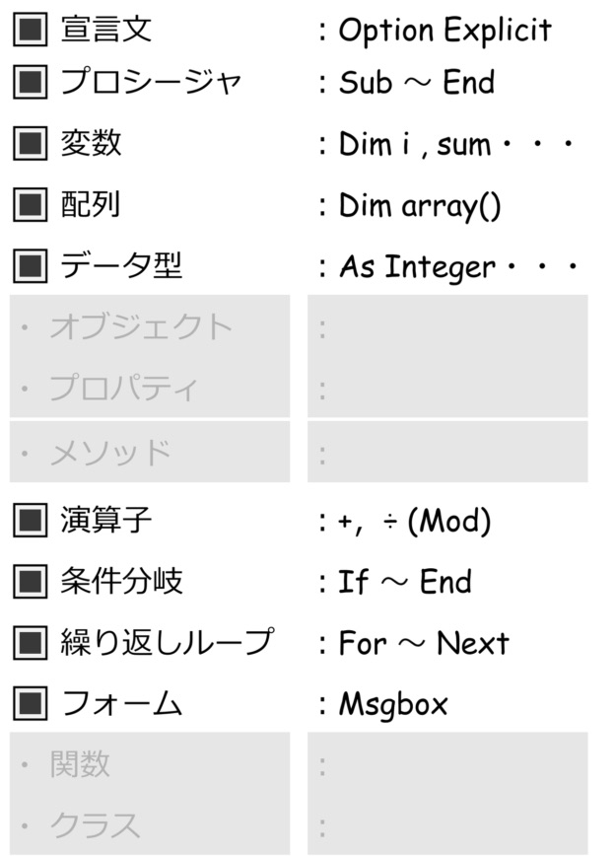Select the grayed-out オブジェクト item
The image size is (616, 856).
click(x=141, y=326)
